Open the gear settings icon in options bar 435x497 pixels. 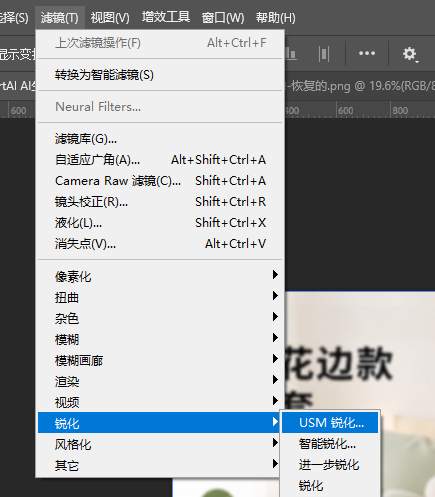[410, 53]
